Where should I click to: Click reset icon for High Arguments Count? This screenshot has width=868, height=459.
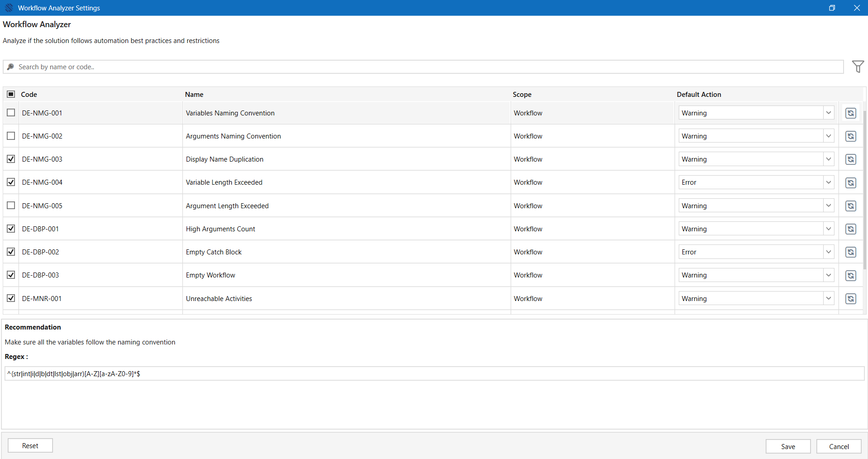coord(851,229)
